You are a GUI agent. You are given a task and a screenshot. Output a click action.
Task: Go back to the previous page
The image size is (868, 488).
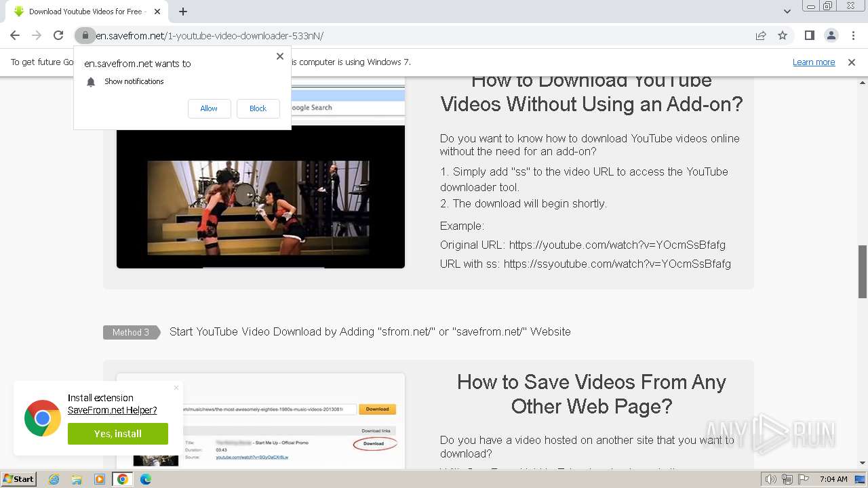[x=15, y=35]
